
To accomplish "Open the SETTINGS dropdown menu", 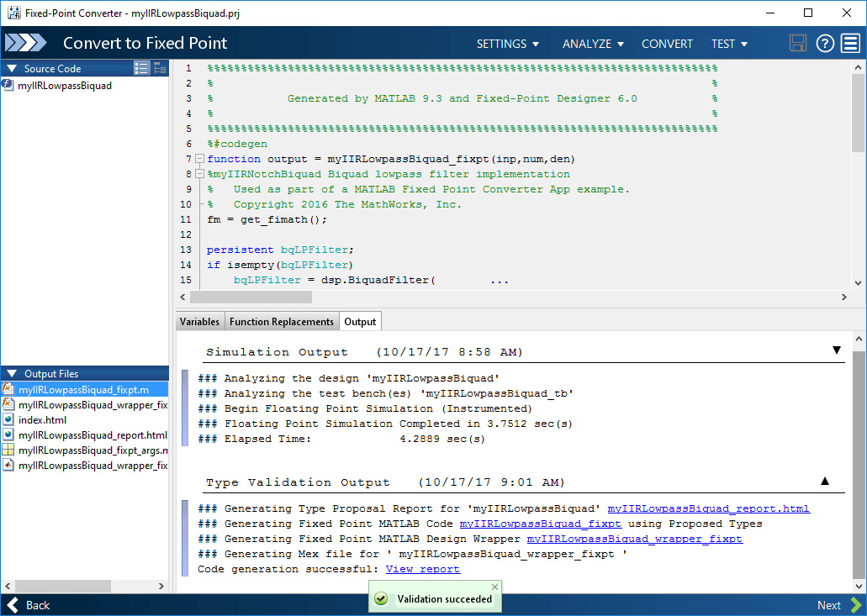I will coord(508,44).
